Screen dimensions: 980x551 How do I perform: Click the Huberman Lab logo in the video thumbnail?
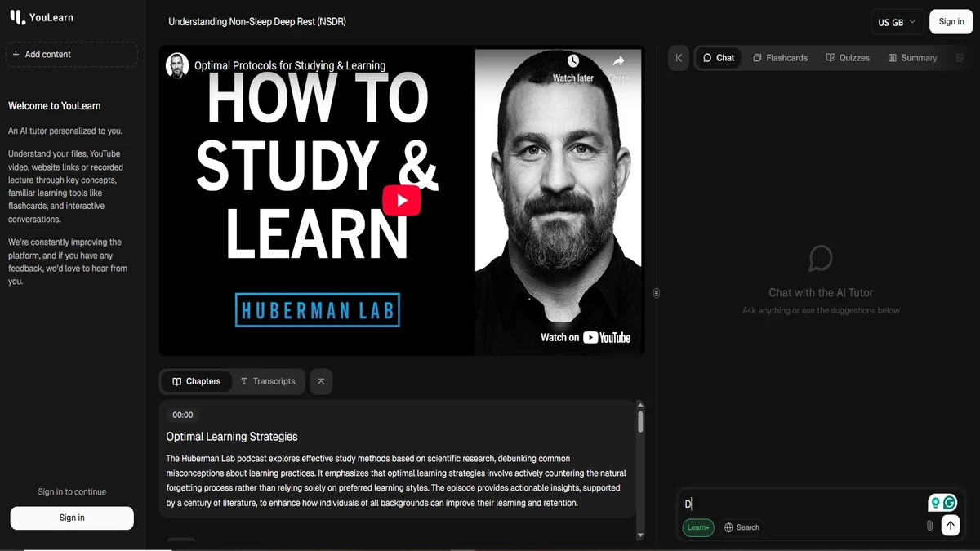tap(317, 310)
